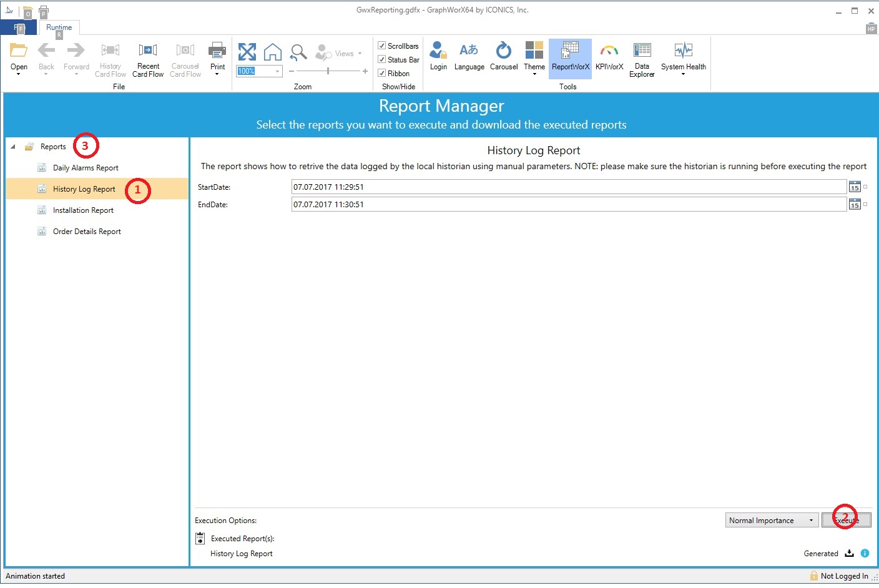Click the Fit to Window zoom icon

pyautogui.click(x=247, y=52)
